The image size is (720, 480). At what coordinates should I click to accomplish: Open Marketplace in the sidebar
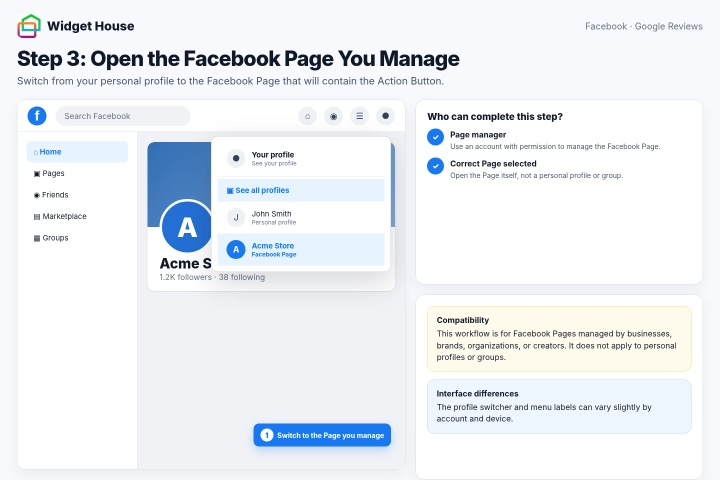pos(77,216)
